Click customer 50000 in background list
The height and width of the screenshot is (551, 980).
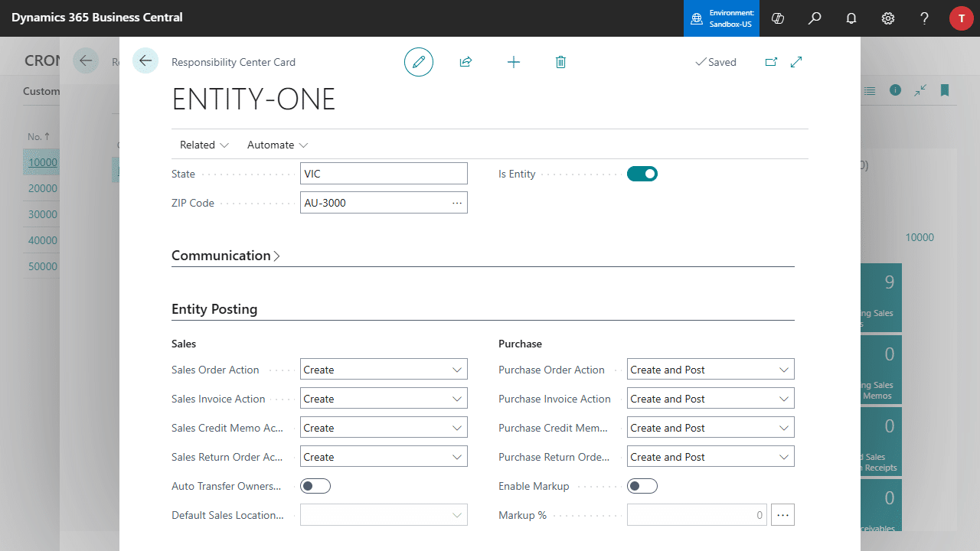pos(43,266)
